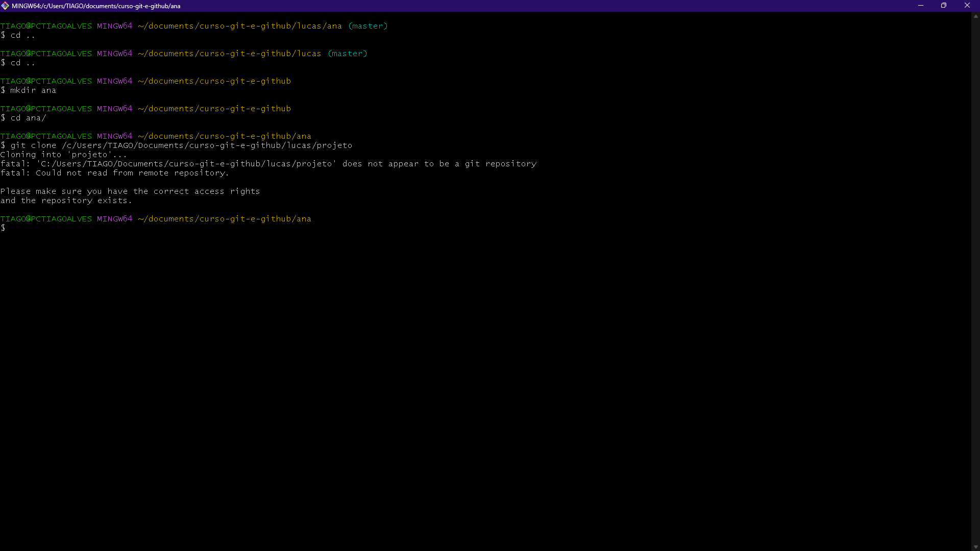Minimize the MINGW64 terminal window
This screenshot has width=980, height=551.
tap(921, 6)
